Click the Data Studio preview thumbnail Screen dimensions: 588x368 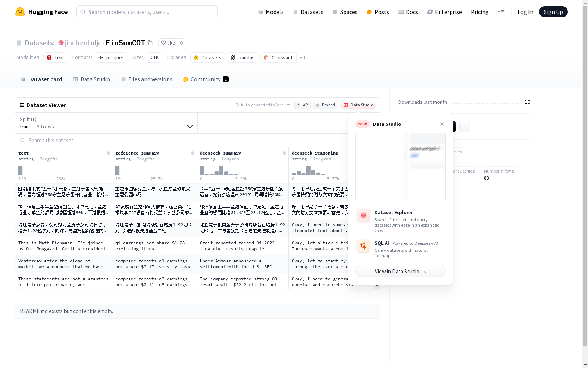pos(401,167)
